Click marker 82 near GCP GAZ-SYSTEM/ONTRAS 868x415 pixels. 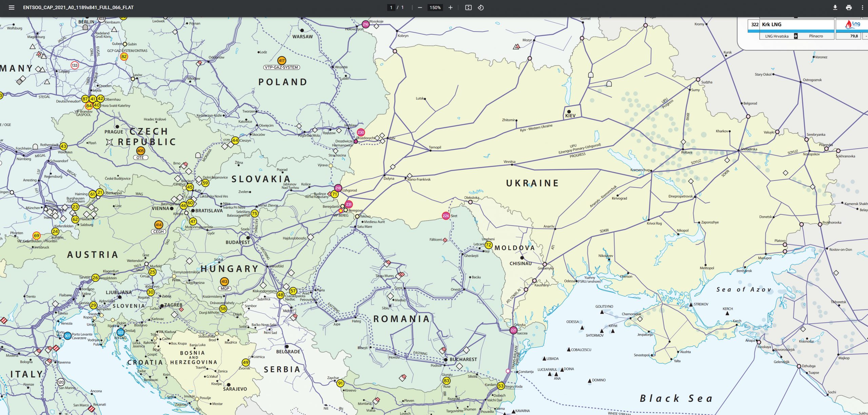point(124,57)
